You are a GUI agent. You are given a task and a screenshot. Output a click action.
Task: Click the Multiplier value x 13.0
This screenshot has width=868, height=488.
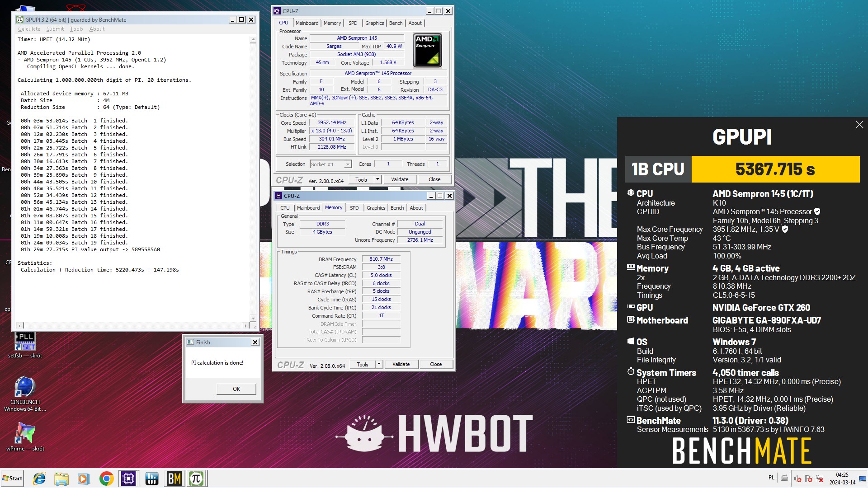pyautogui.click(x=332, y=131)
